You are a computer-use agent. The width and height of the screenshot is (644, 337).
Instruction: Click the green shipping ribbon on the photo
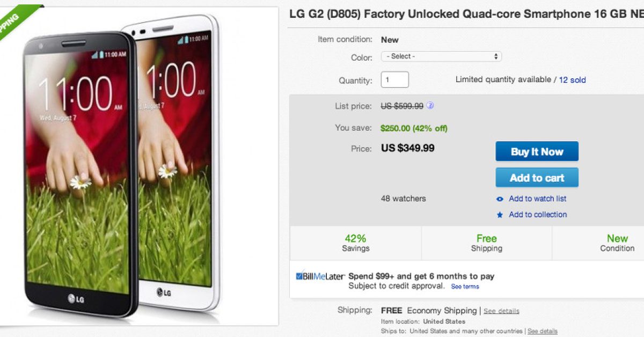tap(16, 21)
